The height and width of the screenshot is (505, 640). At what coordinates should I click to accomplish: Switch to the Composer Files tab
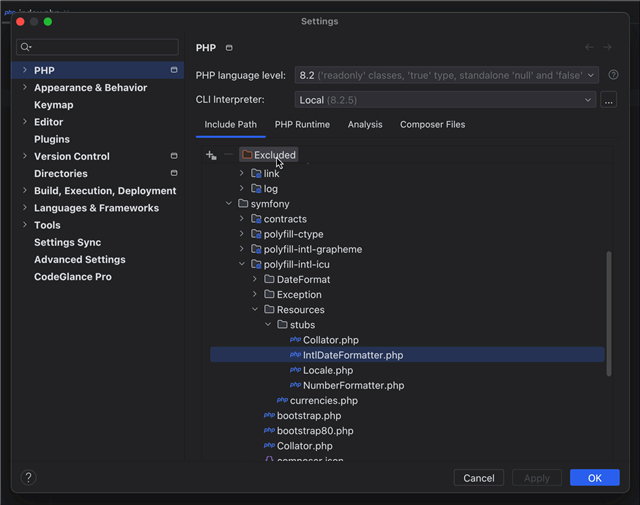[x=432, y=125]
